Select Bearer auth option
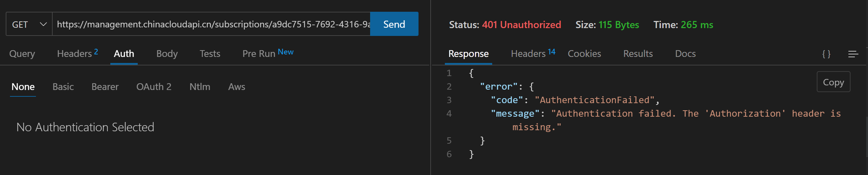This screenshot has height=175, width=868. point(105,87)
